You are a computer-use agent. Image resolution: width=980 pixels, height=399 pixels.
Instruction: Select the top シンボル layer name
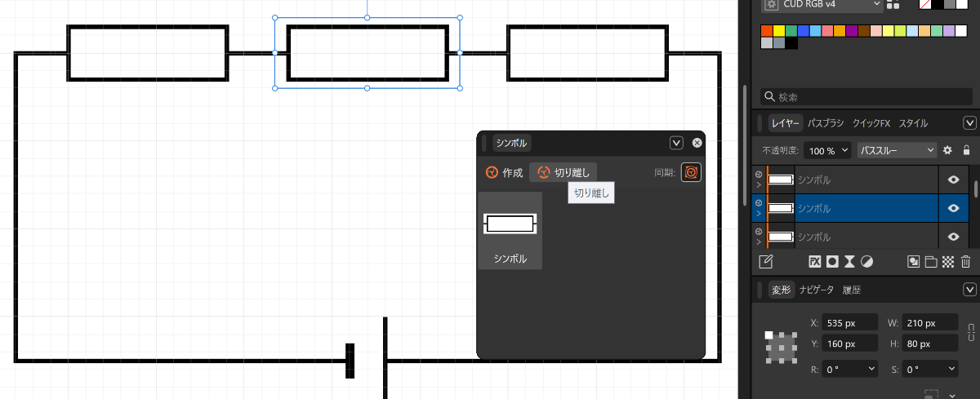(x=813, y=179)
